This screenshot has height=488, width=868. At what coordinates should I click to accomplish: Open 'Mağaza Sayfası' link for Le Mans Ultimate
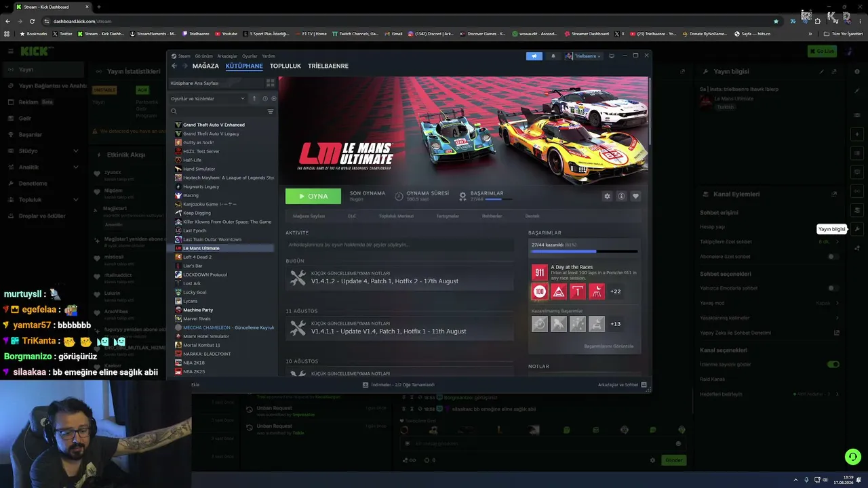(309, 216)
